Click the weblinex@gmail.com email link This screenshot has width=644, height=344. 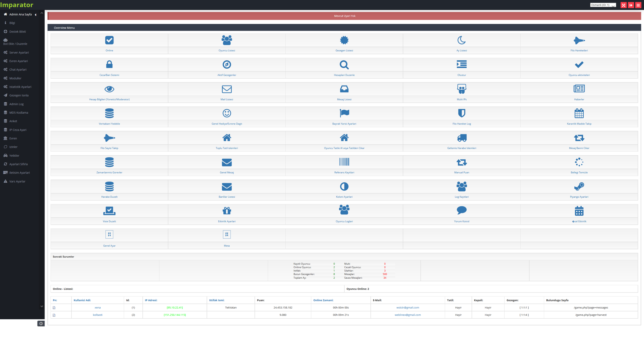coord(408,315)
